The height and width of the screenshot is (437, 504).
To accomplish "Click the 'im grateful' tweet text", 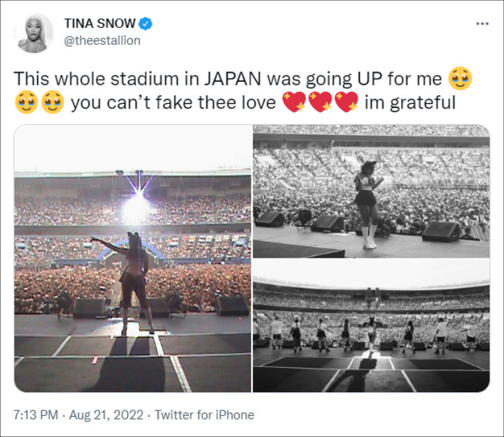I will tap(409, 102).
